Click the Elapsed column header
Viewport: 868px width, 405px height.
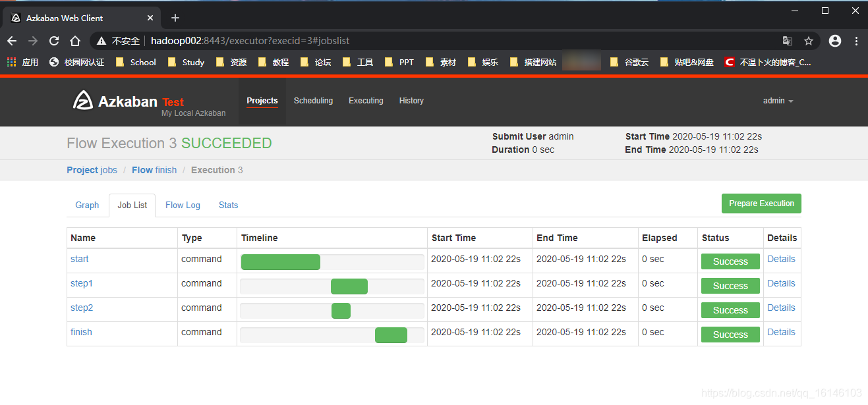click(x=659, y=238)
